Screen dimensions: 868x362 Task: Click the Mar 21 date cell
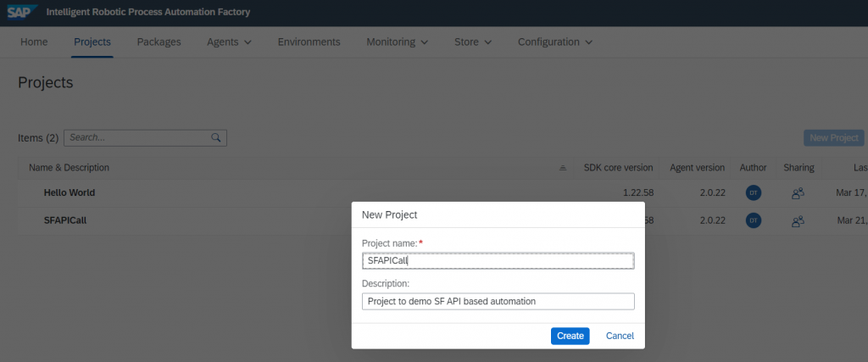(852, 220)
